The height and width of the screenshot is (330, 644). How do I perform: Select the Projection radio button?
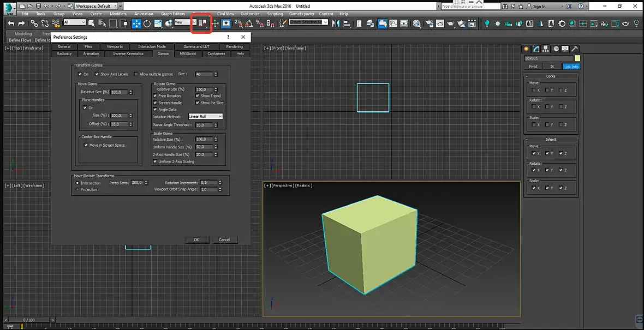[x=77, y=189]
